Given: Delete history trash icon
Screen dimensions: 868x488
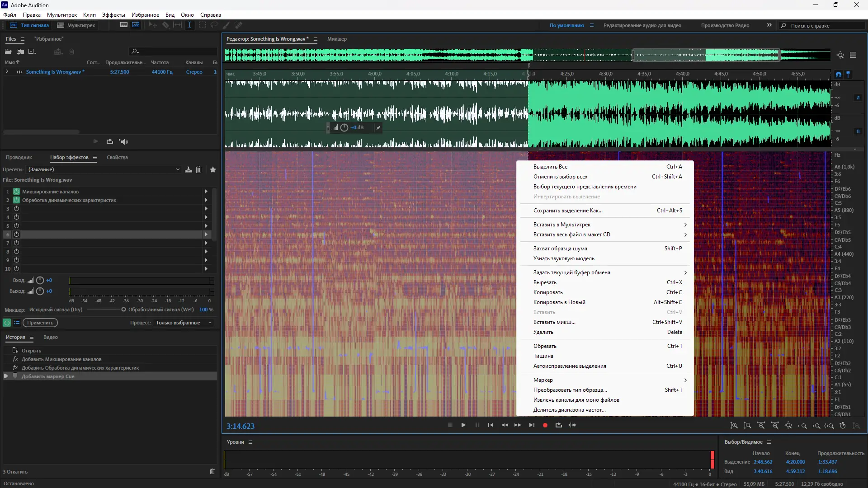Looking at the screenshot, I should (212, 471).
